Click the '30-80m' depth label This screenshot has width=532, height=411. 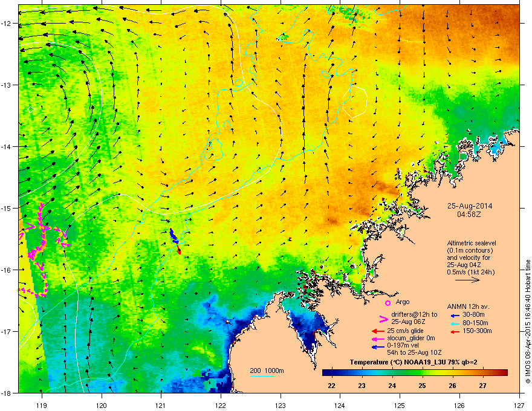pyautogui.click(x=473, y=315)
